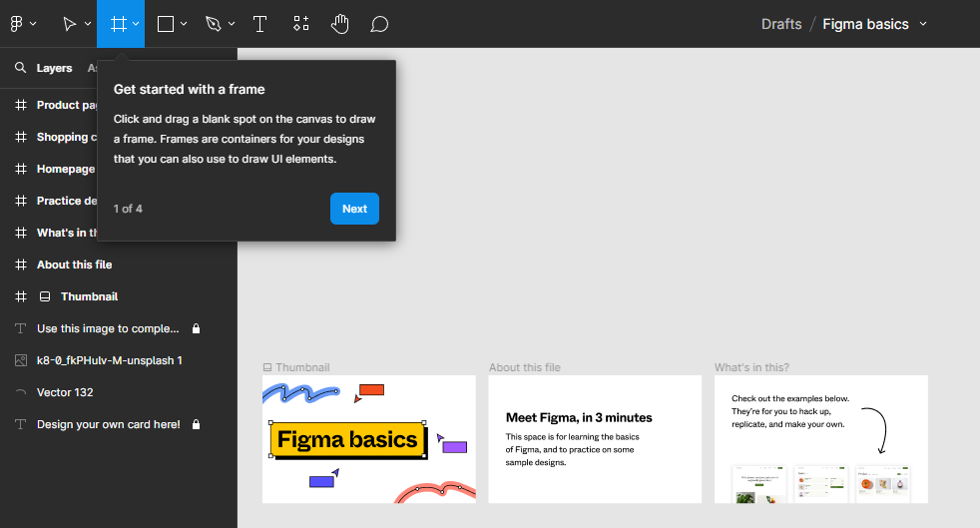980x528 pixels.
Task: Select the Move tool arrow
Action: (x=69, y=23)
